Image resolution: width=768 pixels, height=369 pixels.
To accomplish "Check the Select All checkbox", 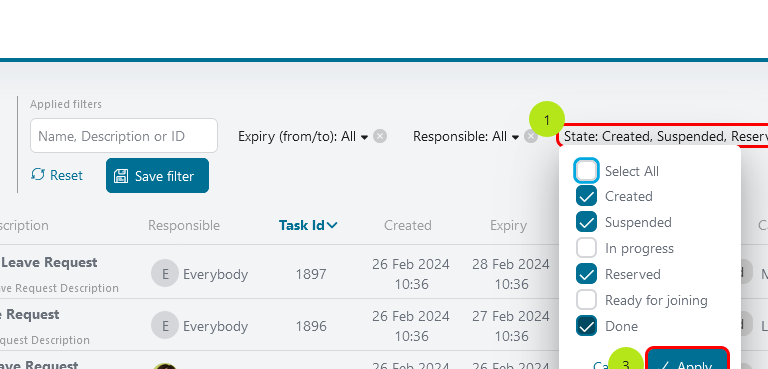I will (x=586, y=171).
